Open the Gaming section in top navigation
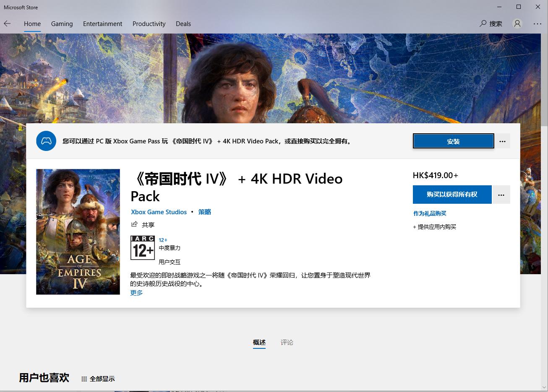The height and width of the screenshot is (392, 548). pos(62,24)
